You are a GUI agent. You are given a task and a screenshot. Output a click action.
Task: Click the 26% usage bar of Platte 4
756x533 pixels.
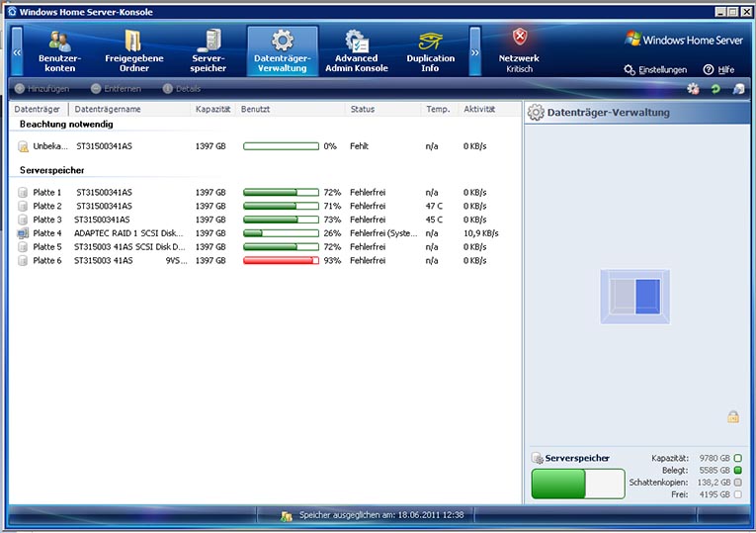pos(281,233)
